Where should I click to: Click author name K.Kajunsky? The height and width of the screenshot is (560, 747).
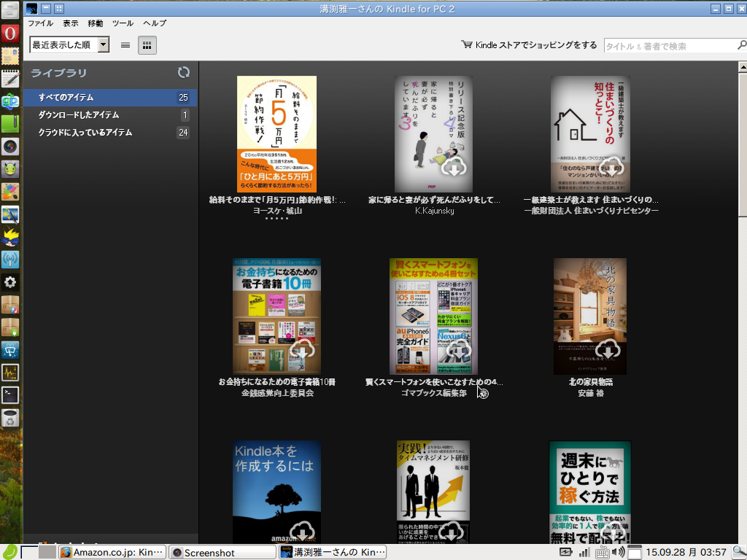[x=434, y=211]
